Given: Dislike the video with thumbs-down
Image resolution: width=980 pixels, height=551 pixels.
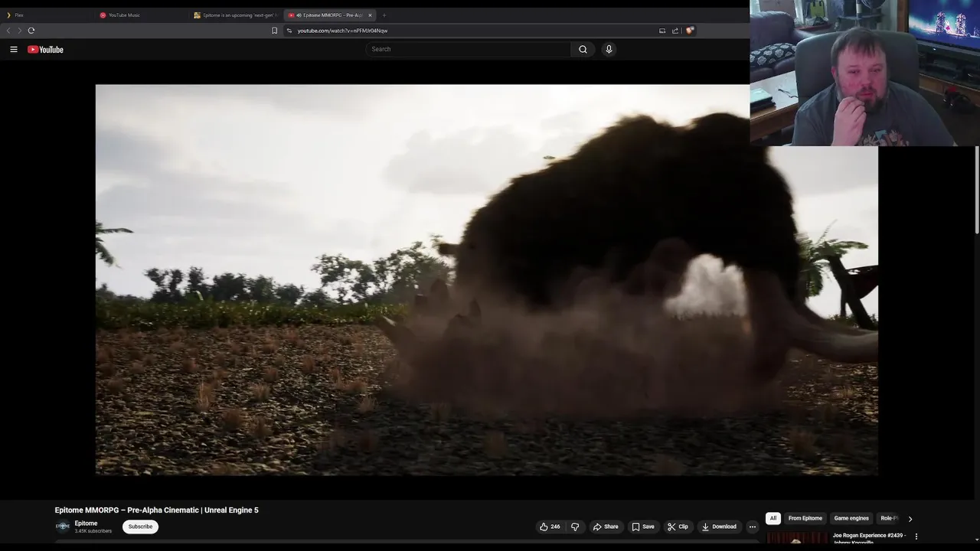Looking at the screenshot, I should (x=575, y=527).
